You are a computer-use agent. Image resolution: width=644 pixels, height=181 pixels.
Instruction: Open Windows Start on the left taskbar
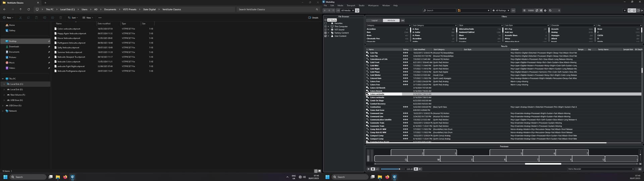click(5, 177)
